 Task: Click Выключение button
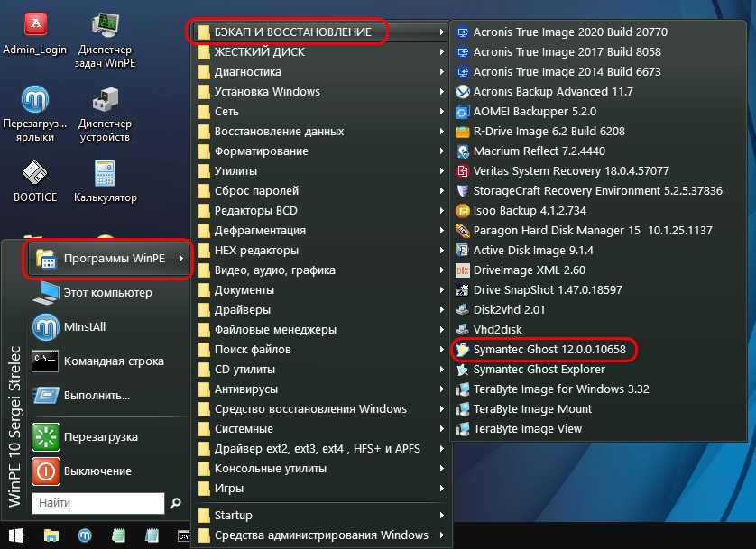click(108, 471)
